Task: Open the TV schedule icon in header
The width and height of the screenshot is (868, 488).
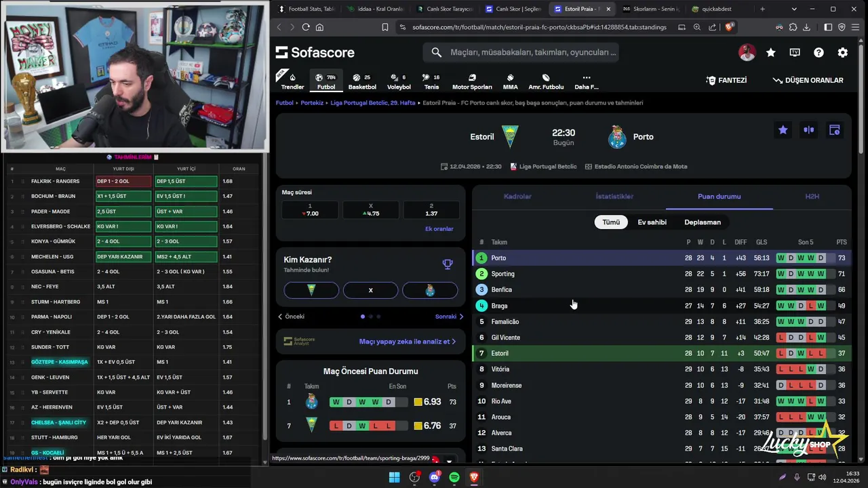Action: coord(795,52)
